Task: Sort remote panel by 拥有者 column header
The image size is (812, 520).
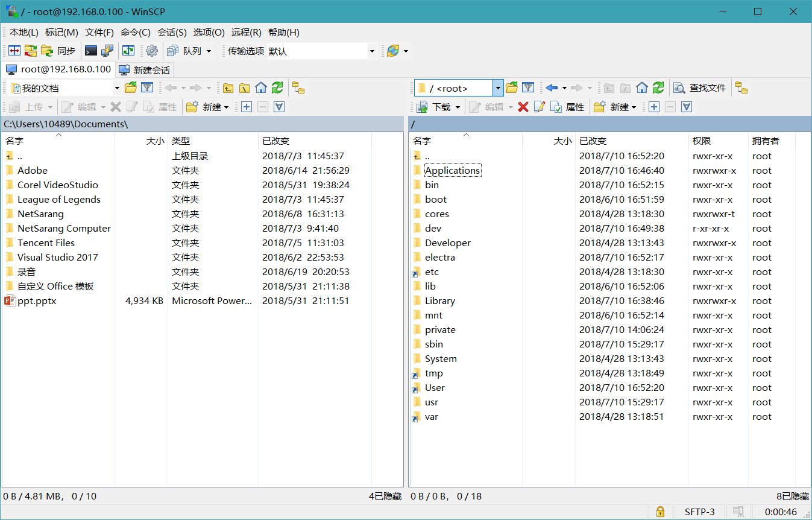Action: click(x=772, y=141)
